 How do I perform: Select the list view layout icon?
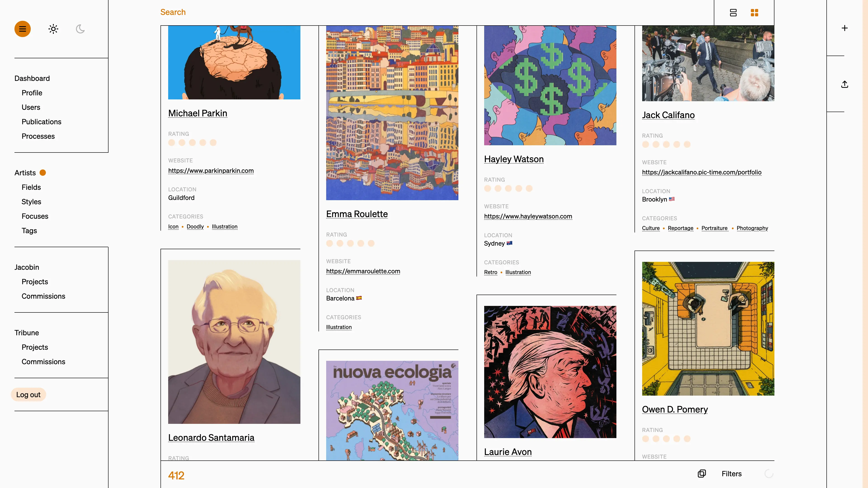tap(733, 13)
